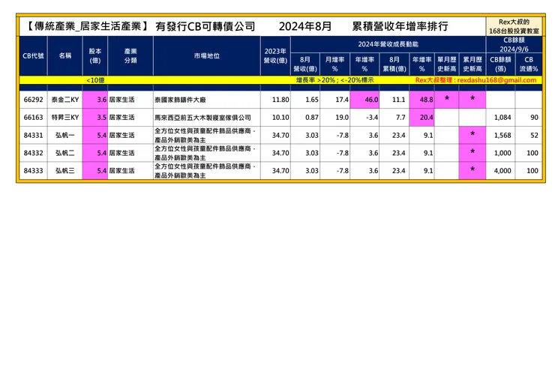
Task: Select the highlighted 48.8 growth cell
Action: (x=422, y=100)
